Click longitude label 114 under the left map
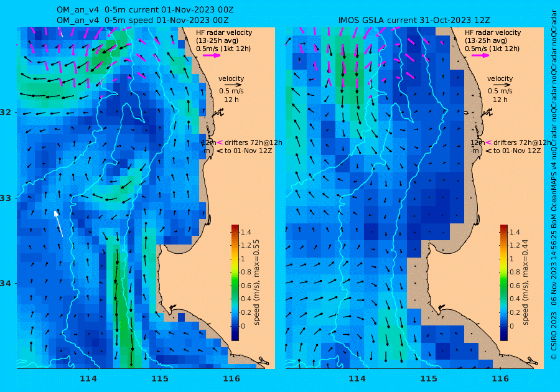Viewport: 560px width, 392px height. coord(88,379)
